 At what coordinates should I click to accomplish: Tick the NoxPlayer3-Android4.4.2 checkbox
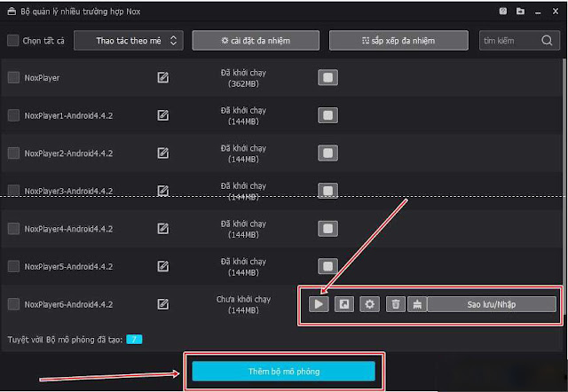[x=14, y=191]
